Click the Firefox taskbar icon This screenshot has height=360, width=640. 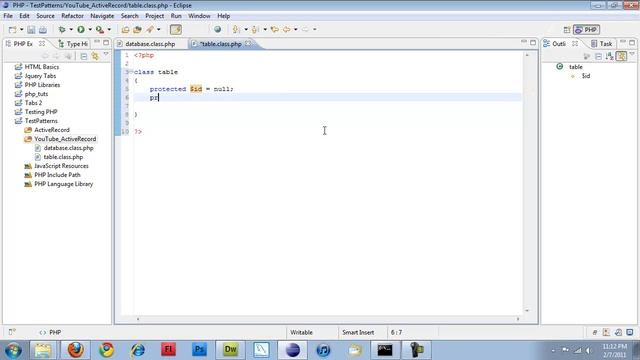click(76, 350)
